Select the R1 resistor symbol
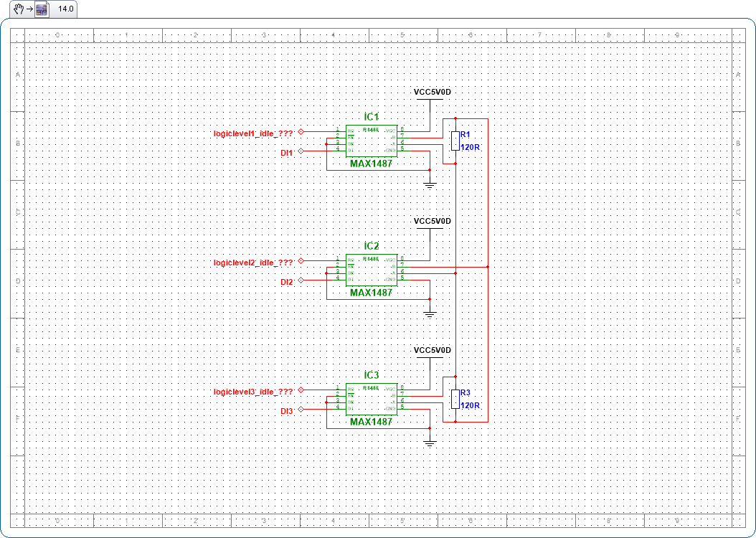Image resolution: width=756 pixels, height=538 pixels. click(455, 141)
